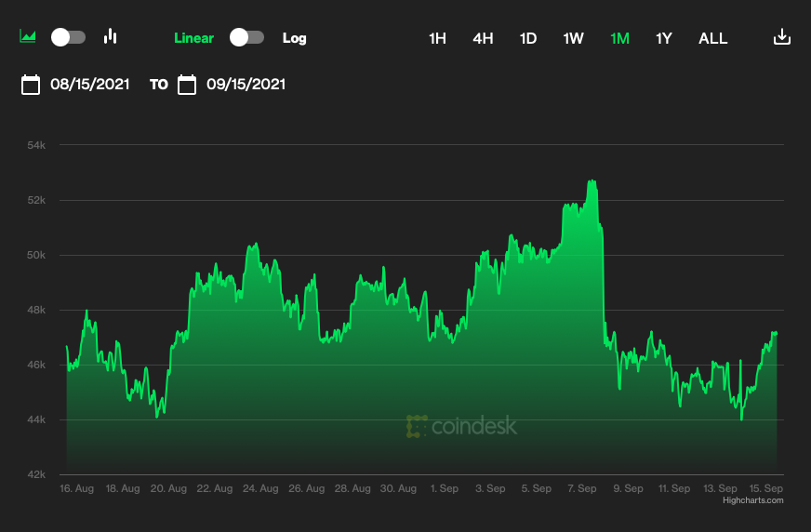
Task: Open the 09/15/2021 end date picker
Action: tap(246, 85)
